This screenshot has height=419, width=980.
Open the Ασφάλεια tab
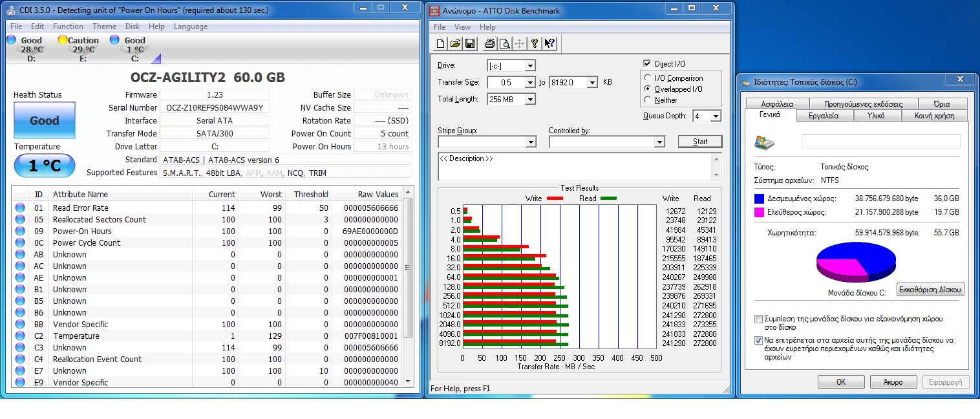click(777, 103)
